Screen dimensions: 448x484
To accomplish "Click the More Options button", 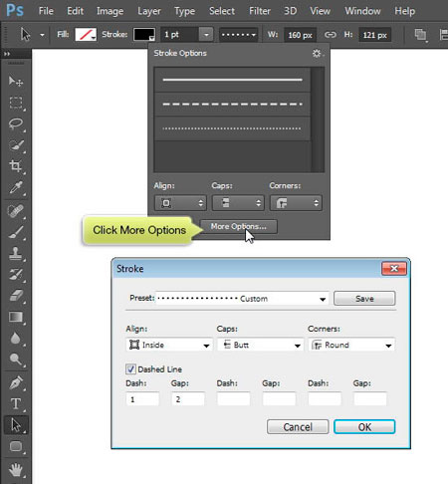I will pyautogui.click(x=239, y=226).
